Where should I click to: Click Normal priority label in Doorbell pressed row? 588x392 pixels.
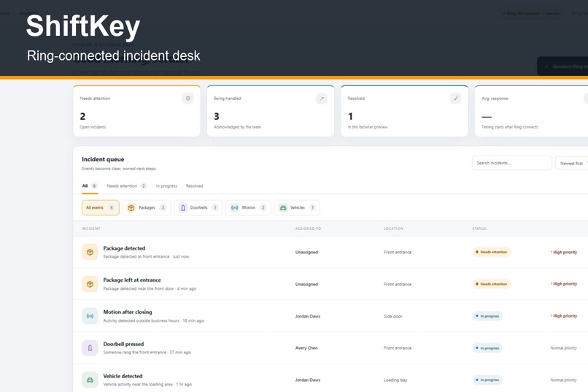[563, 347]
